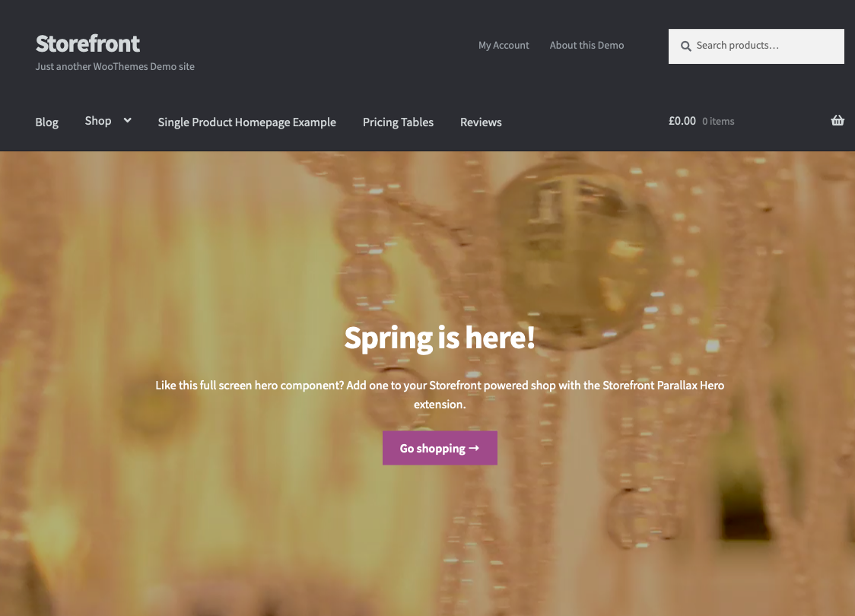Open the About this Demo link
This screenshot has height=616, width=855.
(586, 45)
